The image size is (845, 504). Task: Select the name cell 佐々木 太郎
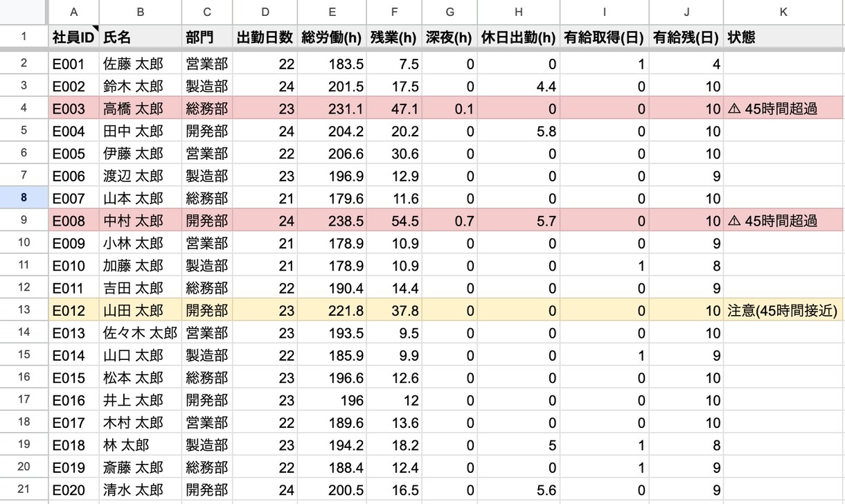pos(141,333)
